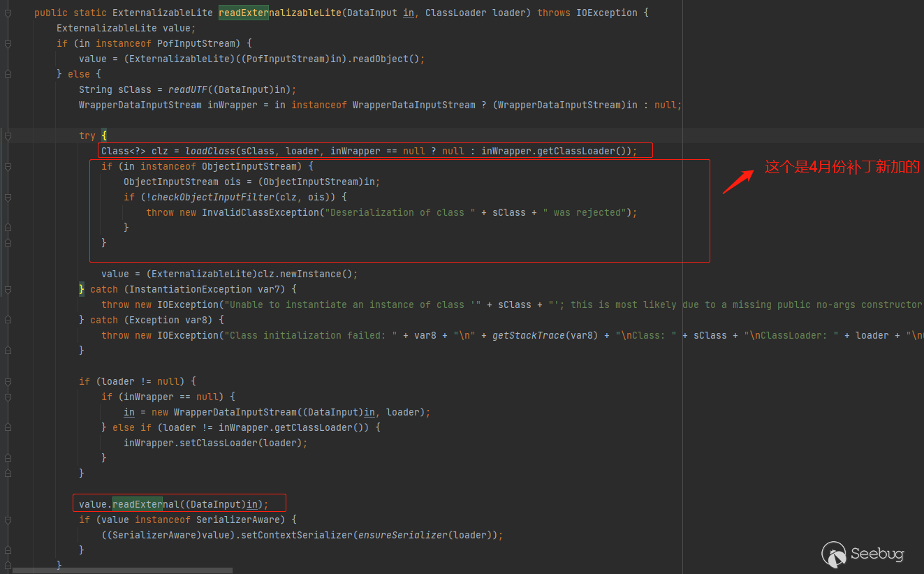This screenshot has height=574, width=924.
Task: Fold the 'if (in instanceof ObjectInputStream)' block
Action: pos(8,167)
